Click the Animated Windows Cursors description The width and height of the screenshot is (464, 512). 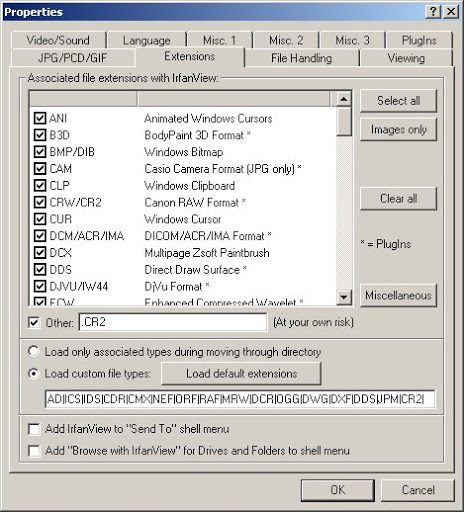pyautogui.click(x=208, y=118)
